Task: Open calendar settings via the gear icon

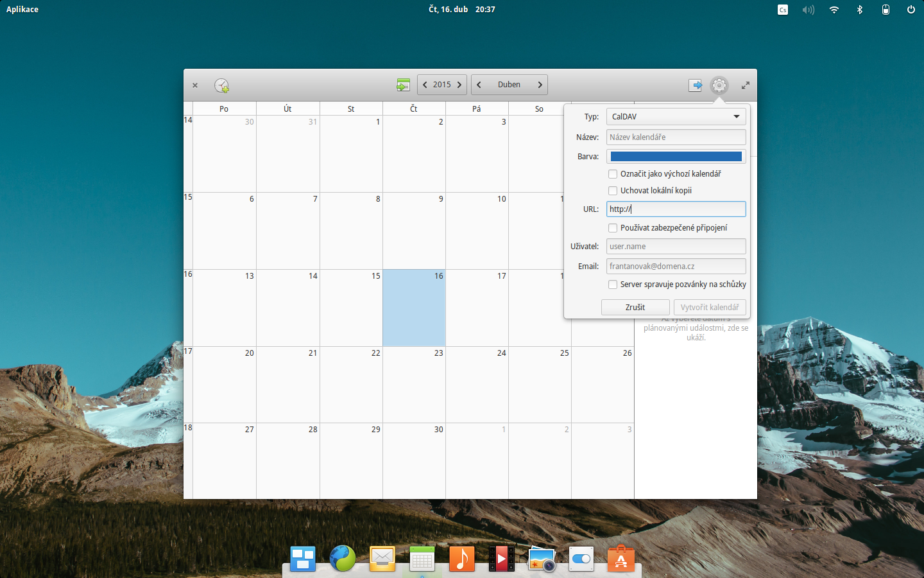Action: tap(719, 85)
